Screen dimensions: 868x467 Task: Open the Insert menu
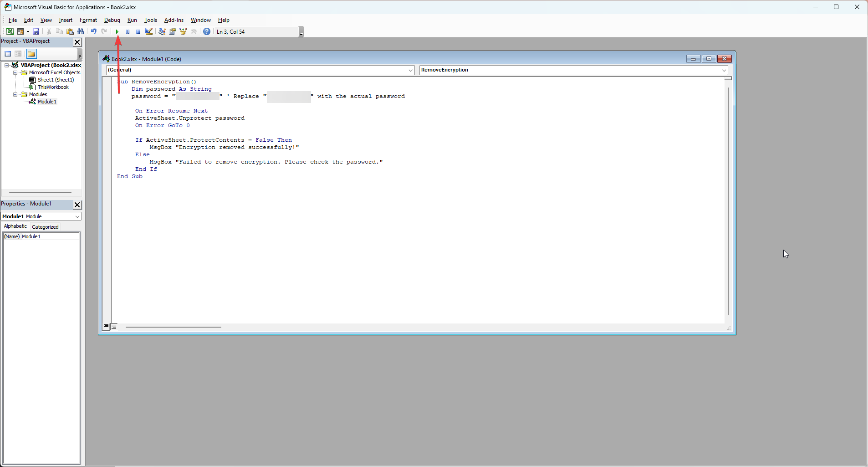point(66,20)
